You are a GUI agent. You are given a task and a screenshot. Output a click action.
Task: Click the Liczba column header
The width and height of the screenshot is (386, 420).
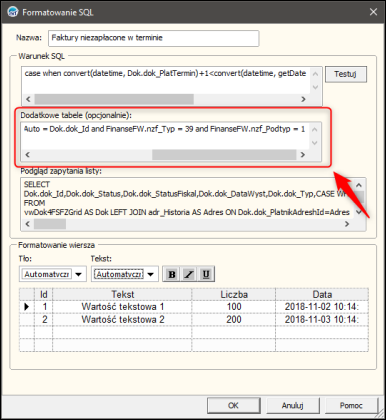point(234,294)
